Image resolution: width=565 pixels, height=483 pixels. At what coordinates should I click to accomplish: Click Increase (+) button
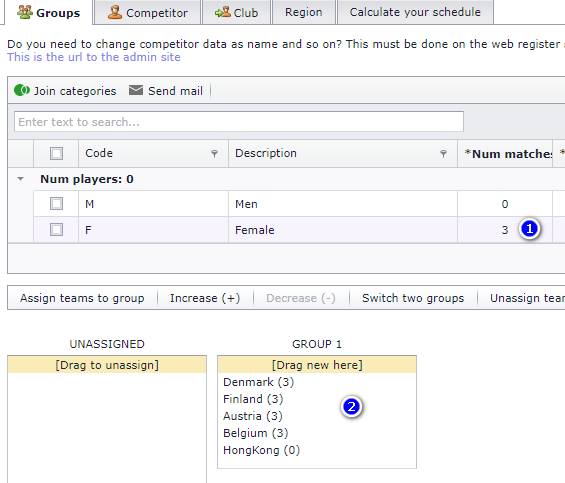pos(205,298)
